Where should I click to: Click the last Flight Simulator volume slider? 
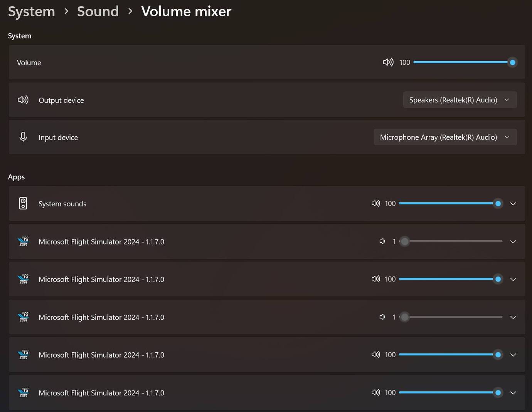(451, 393)
